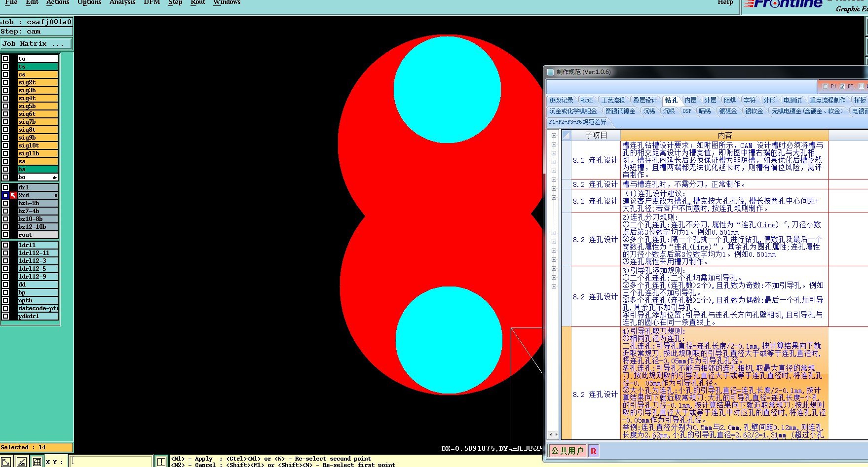Click the grid snap icon beside X Y
868x467 pixels.
(x=37, y=462)
